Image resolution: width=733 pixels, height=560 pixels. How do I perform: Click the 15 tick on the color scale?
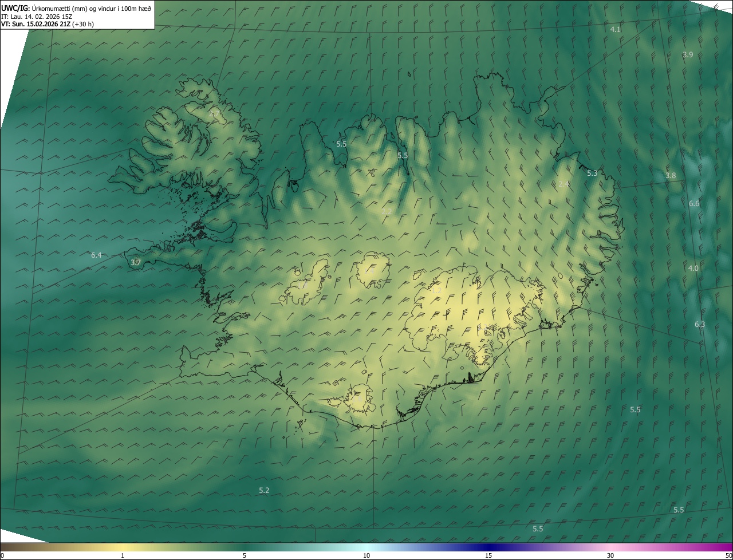coord(488,555)
